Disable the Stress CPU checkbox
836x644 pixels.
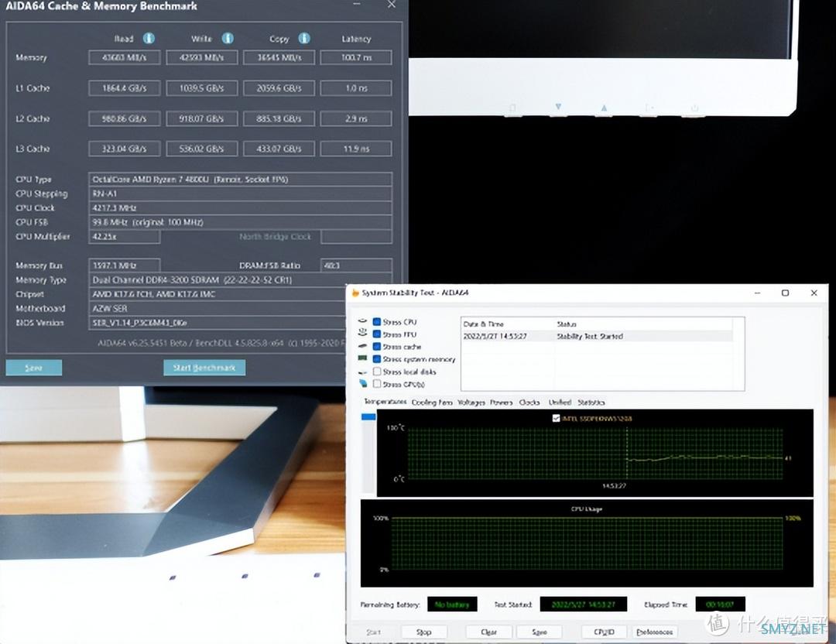point(377,322)
